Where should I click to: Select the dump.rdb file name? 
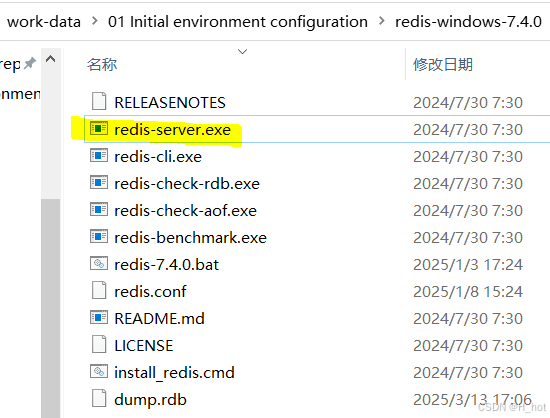pyautogui.click(x=150, y=400)
